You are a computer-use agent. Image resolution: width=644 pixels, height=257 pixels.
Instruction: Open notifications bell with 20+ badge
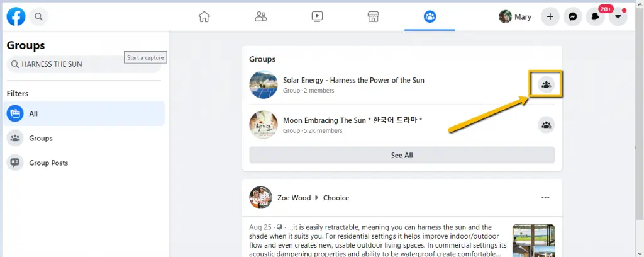coord(595,17)
